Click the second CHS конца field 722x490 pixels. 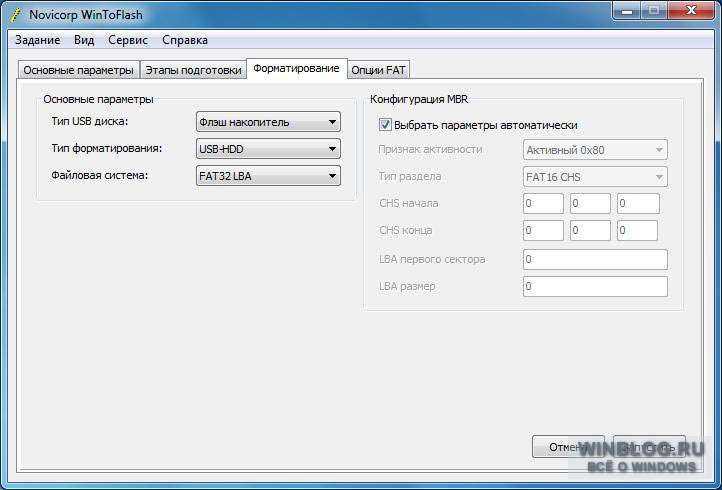coord(590,230)
